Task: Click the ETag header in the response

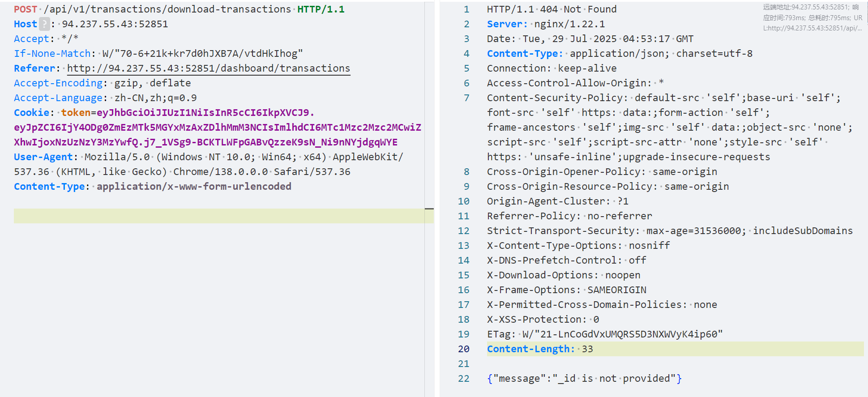Action: pos(604,334)
